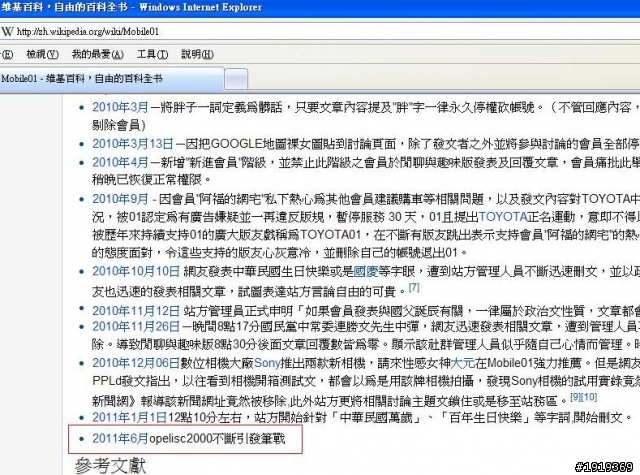Open the 工具(T) menu

pyautogui.click(x=152, y=54)
